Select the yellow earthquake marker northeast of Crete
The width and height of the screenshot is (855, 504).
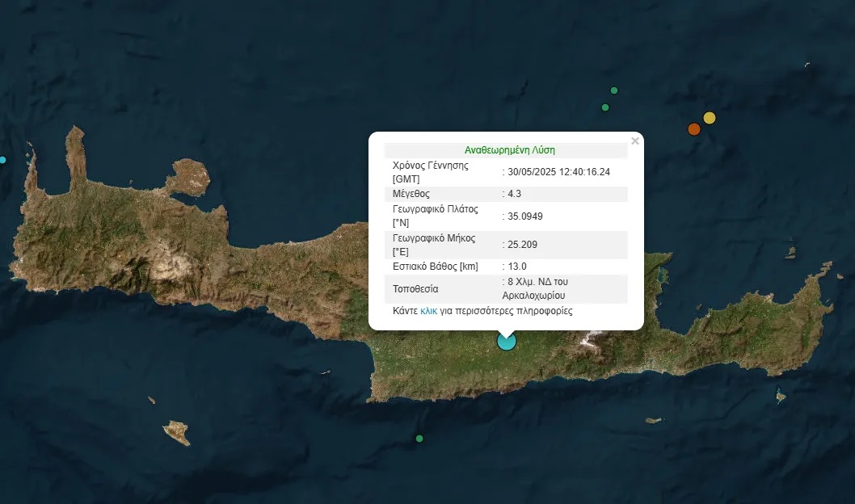(x=710, y=118)
